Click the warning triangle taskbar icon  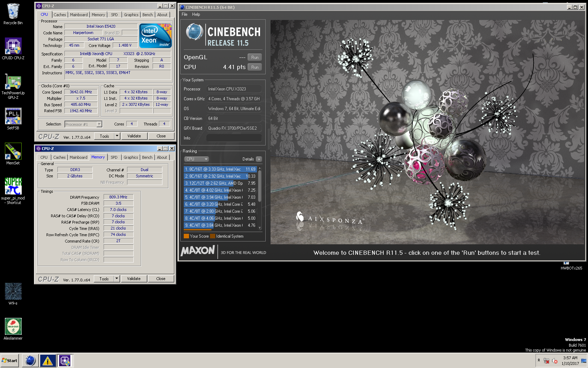48,361
